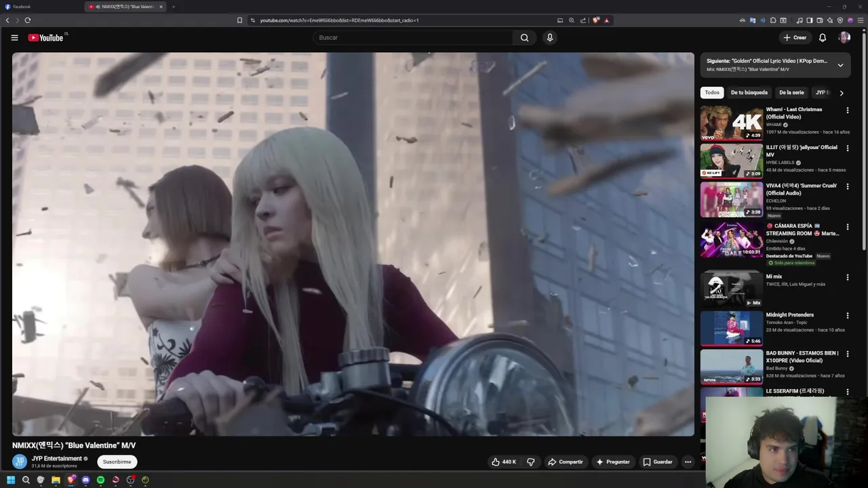The width and height of the screenshot is (868, 488).
Task: Open the Crear create menu
Action: click(x=794, y=38)
